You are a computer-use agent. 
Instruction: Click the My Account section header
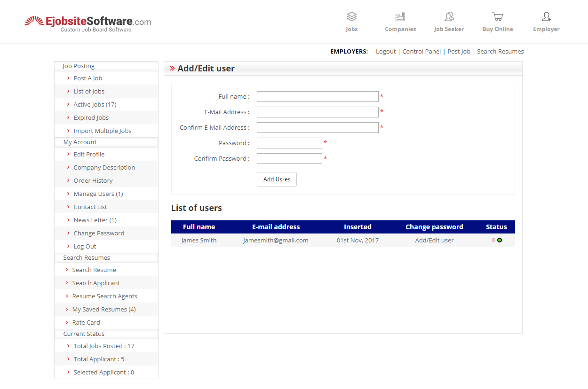click(106, 142)
